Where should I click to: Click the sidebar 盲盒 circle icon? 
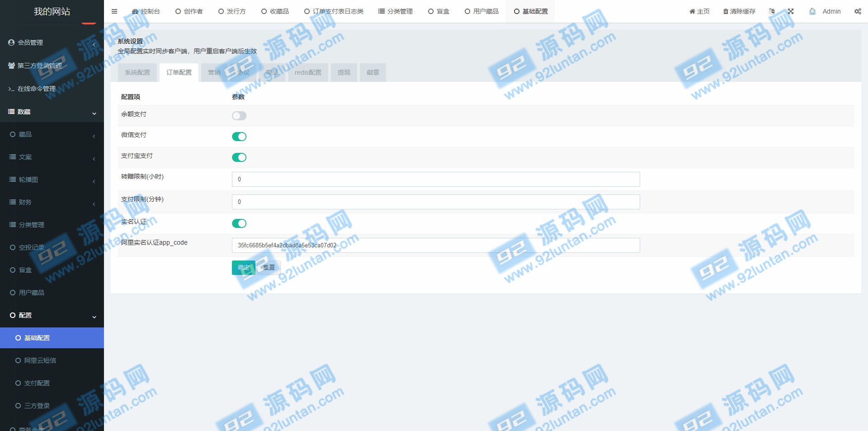pyautogui.click(x=13, y=270)
